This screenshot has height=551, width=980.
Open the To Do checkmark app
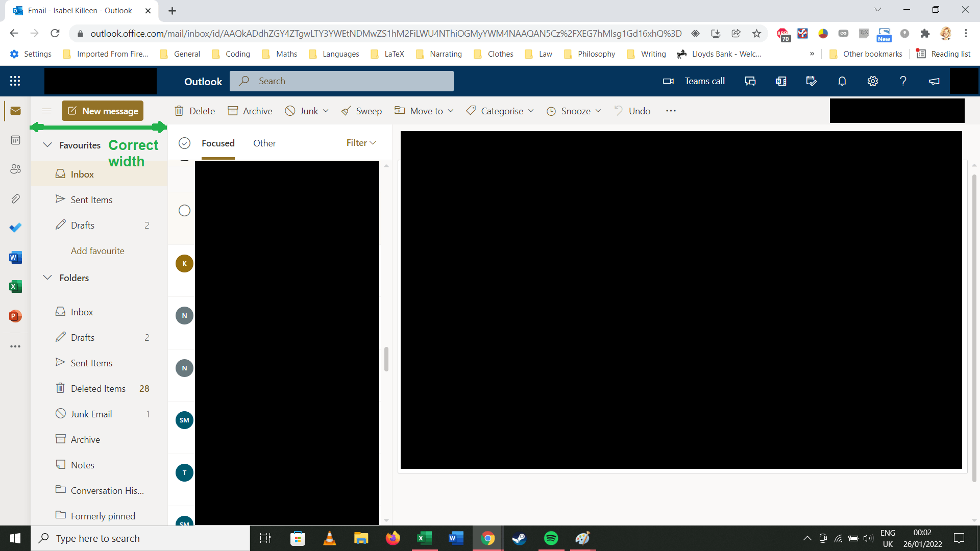click(x=15, y=228)
